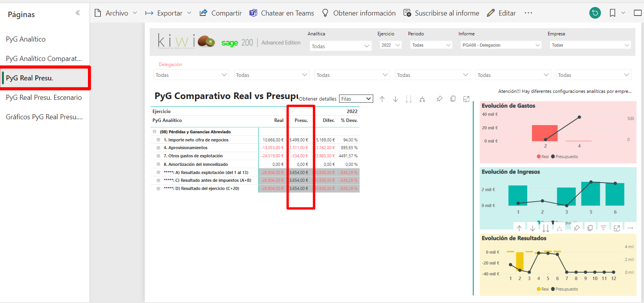Click yellow Real legend marker in Evolución de Resultados
644x303 pixels.
pyautogui.click(x=538, y=289)
